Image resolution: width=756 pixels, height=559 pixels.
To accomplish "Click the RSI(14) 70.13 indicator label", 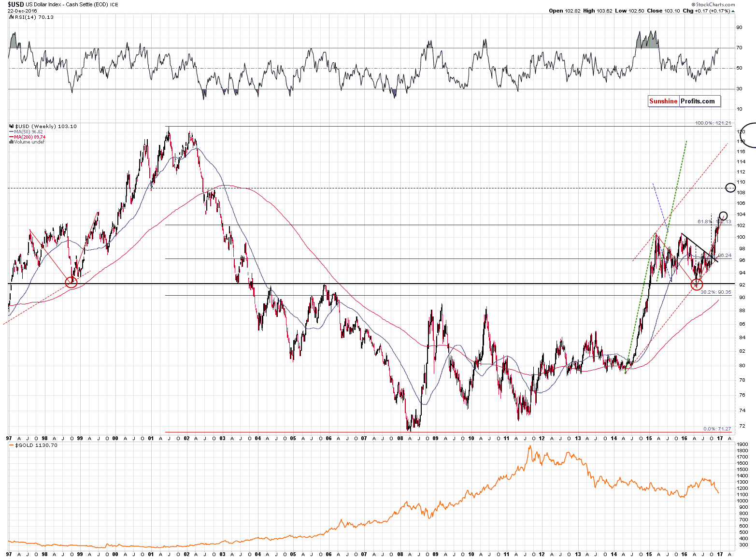I will (x=34, y=17).
